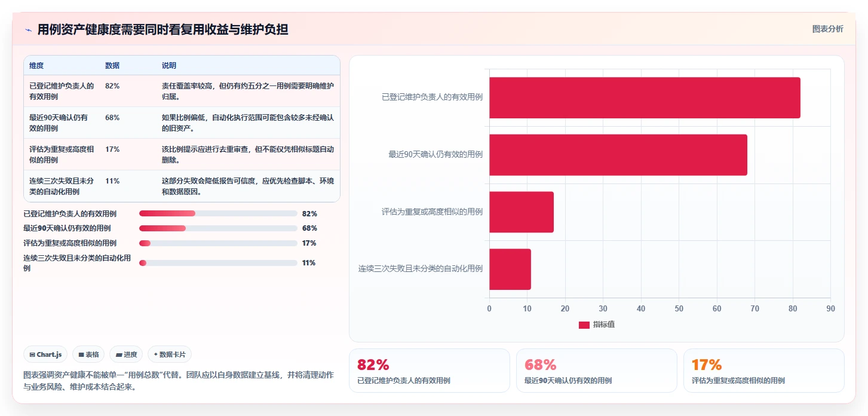Click the 评估为重复或高度相似的用例 progress bar
The height and width of the screenshot is (416, 868).
[x=218, y=243]
